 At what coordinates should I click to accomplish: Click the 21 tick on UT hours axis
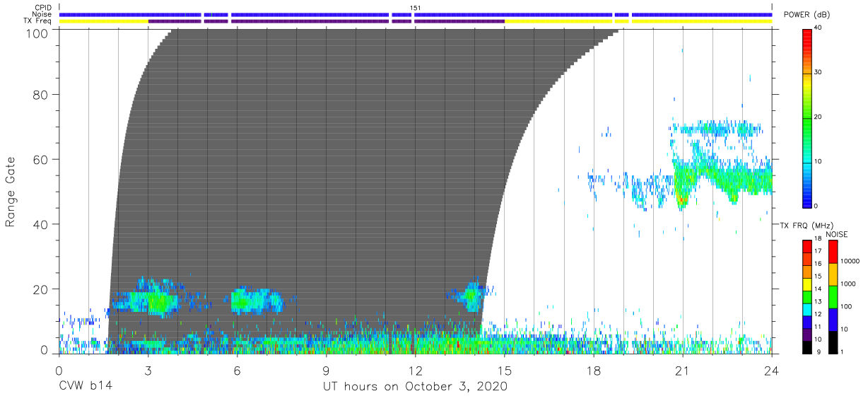682,370
